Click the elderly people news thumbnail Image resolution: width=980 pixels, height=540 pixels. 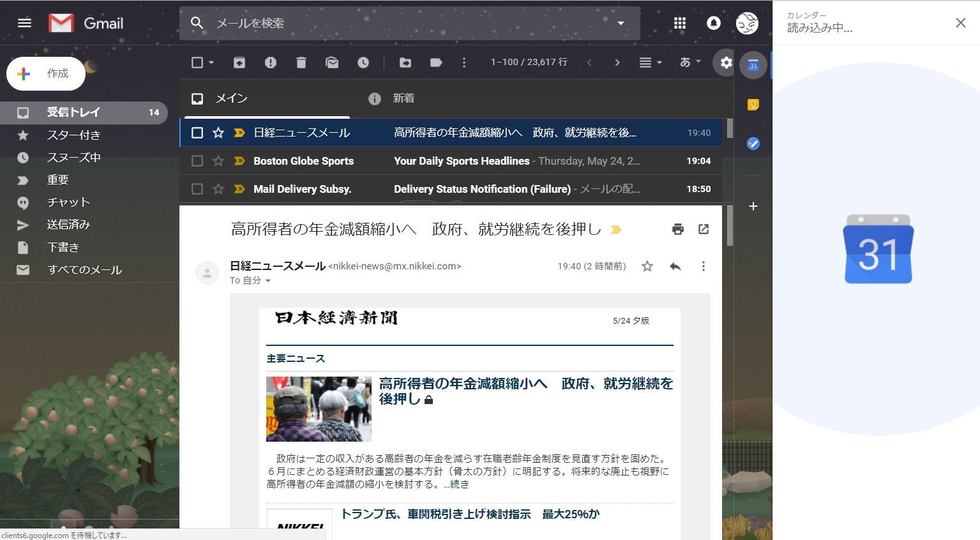coord(319,409)
